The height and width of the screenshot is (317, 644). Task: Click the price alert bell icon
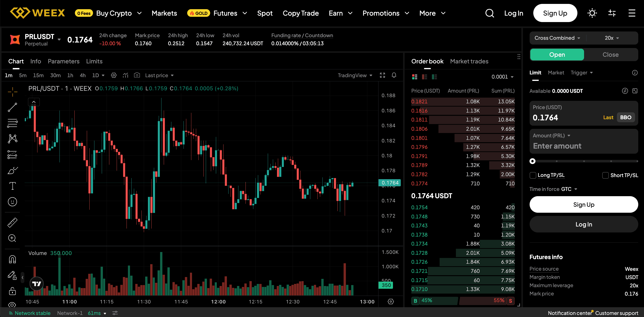click(394, 75)
